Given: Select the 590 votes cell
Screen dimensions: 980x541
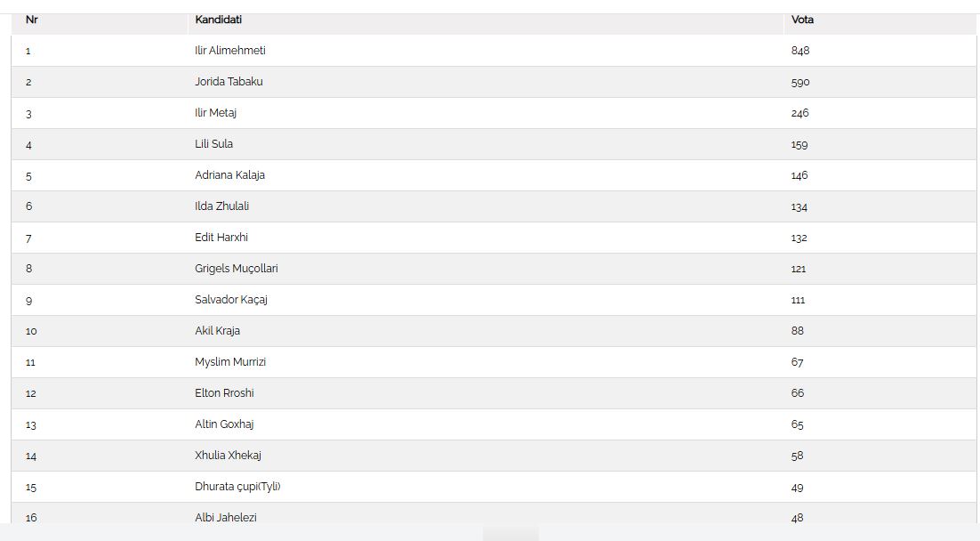Looking at the screenshot, I should (800, 82).
